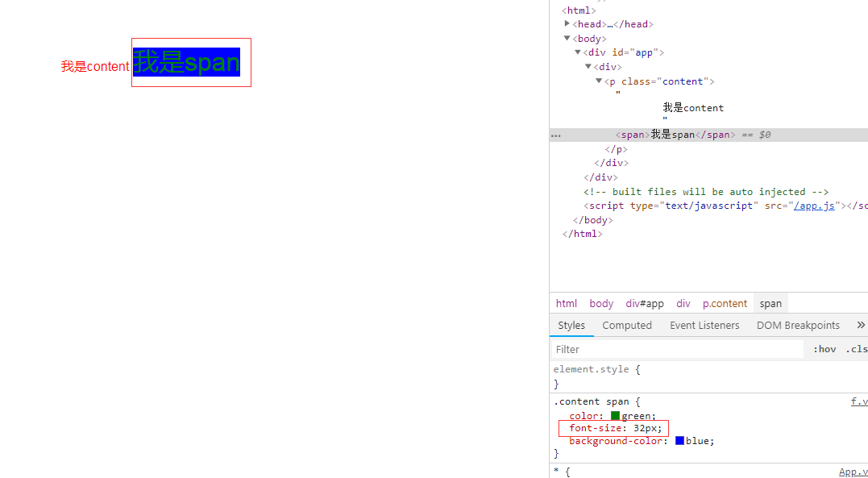Click the 我是content text node in DOM tree

tap(693, 108)
